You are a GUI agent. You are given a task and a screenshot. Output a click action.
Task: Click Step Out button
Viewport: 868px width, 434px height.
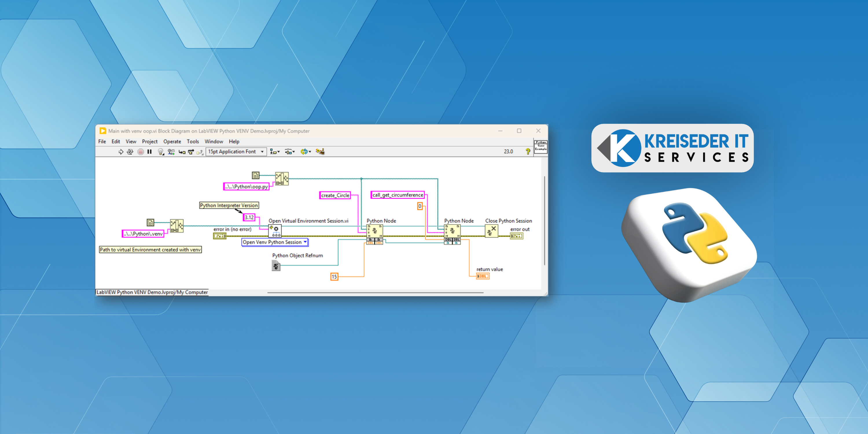click(200, 152)
